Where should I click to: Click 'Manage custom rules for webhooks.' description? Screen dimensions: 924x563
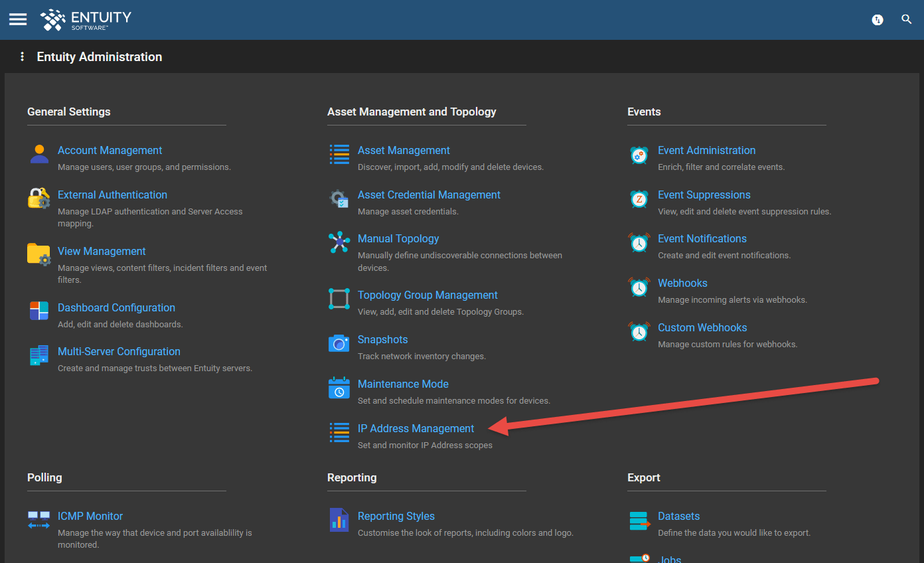tap(728, 345)
